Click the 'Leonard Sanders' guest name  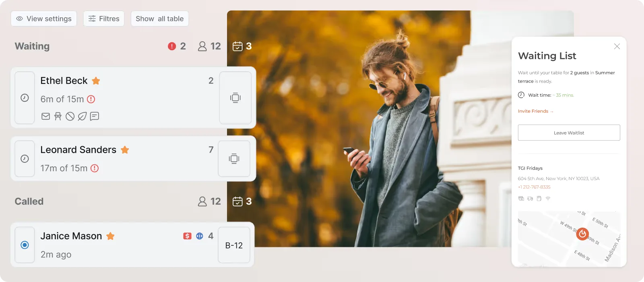point(78,150)
